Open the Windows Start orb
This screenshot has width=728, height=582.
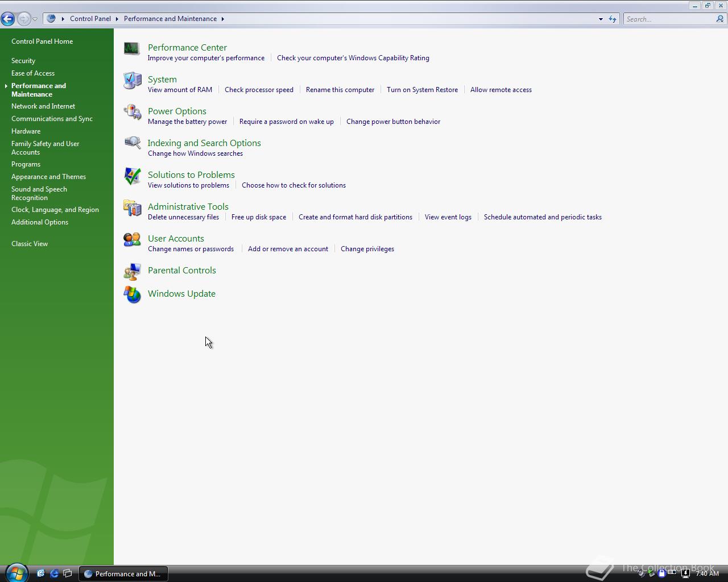[x=16, y=572]
